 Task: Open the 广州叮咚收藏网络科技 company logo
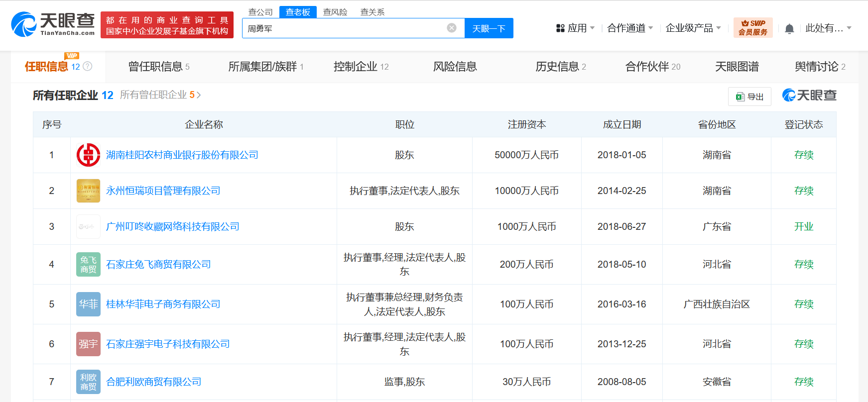tap(88, 226)
